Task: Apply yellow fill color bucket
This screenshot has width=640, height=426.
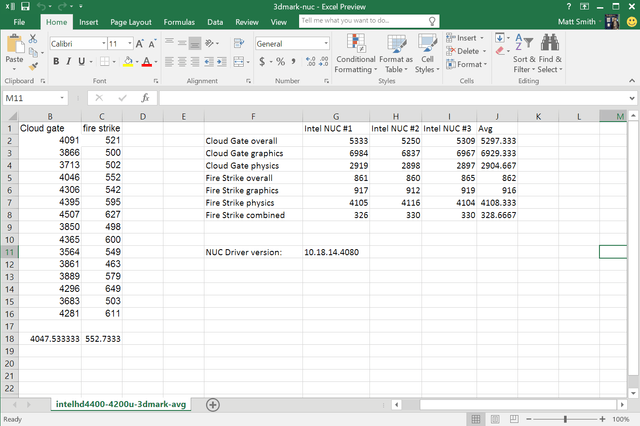Action: (128, 62)
